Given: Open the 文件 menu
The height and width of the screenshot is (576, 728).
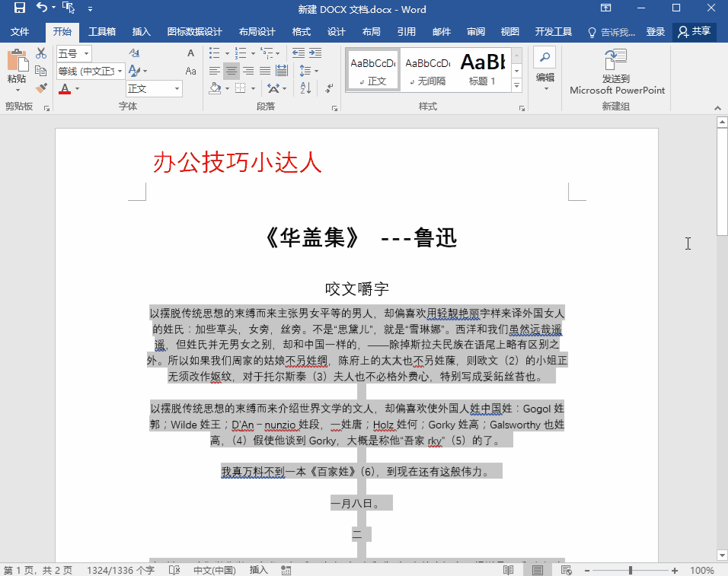Looking at the screenshot, I should [x=20, y=31].
